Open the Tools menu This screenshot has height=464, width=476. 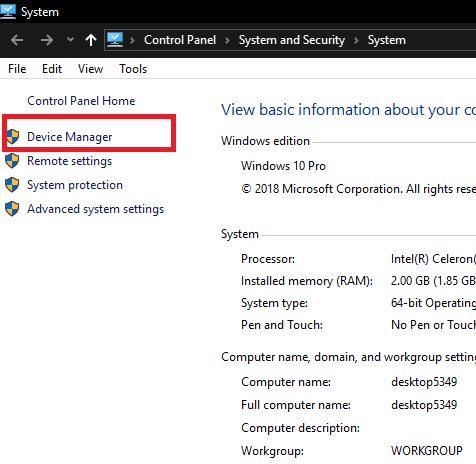133,69
